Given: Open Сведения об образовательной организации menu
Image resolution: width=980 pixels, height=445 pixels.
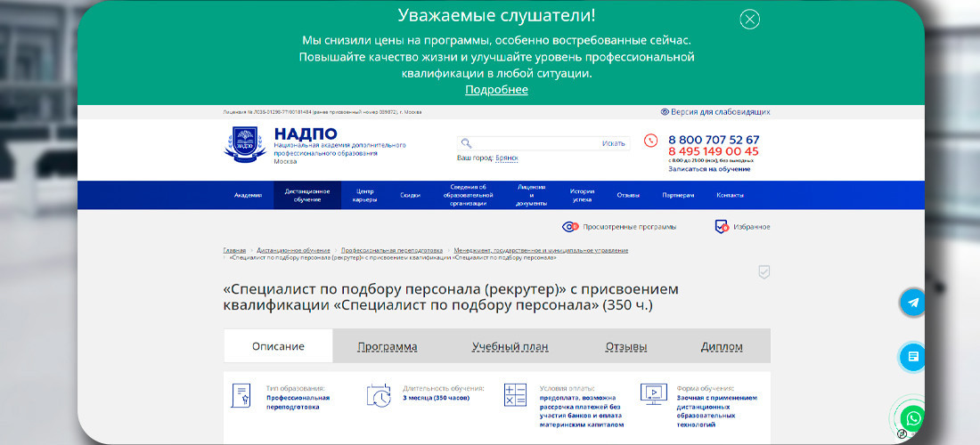Looking at the screenshot, I should [468, 195].
